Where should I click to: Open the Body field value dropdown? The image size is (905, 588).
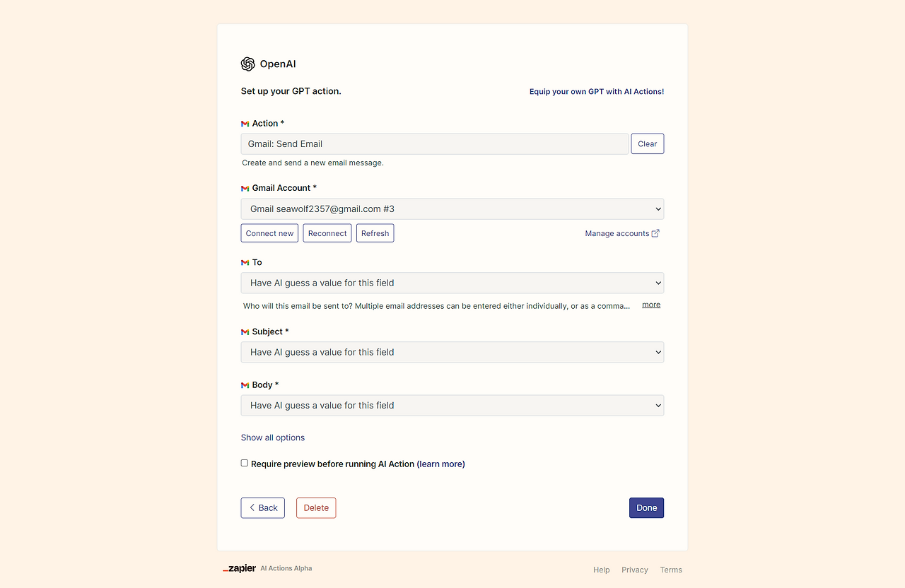452,405
